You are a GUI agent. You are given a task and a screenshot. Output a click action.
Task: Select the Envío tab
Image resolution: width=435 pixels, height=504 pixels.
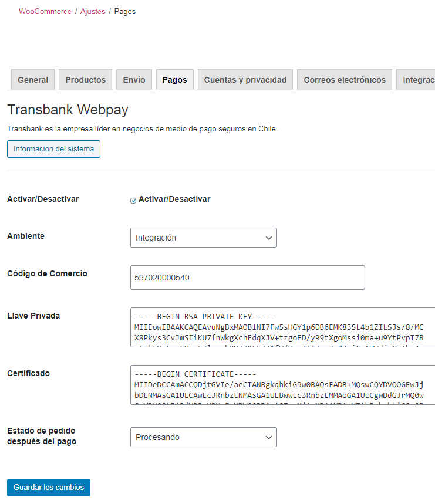click(134, 80)
